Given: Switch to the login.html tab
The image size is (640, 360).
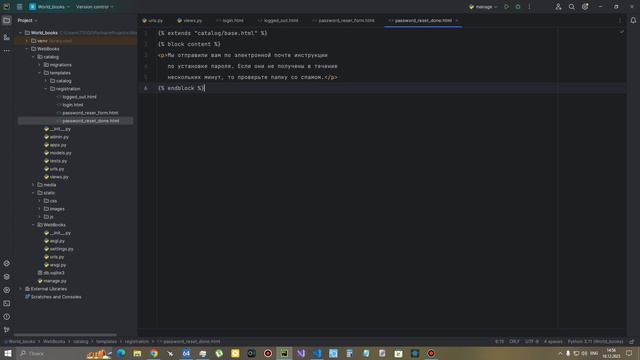Looking at the screenshot, I should click(x=230, y=20).
